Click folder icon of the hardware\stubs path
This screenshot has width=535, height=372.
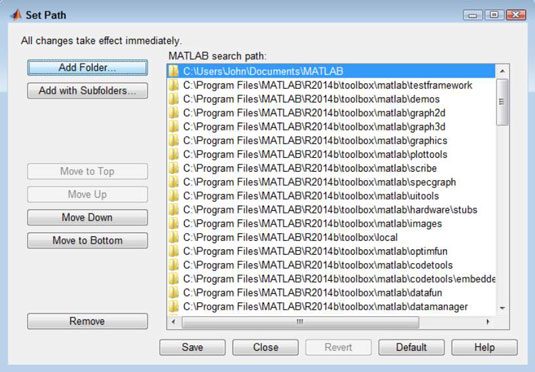174,210
